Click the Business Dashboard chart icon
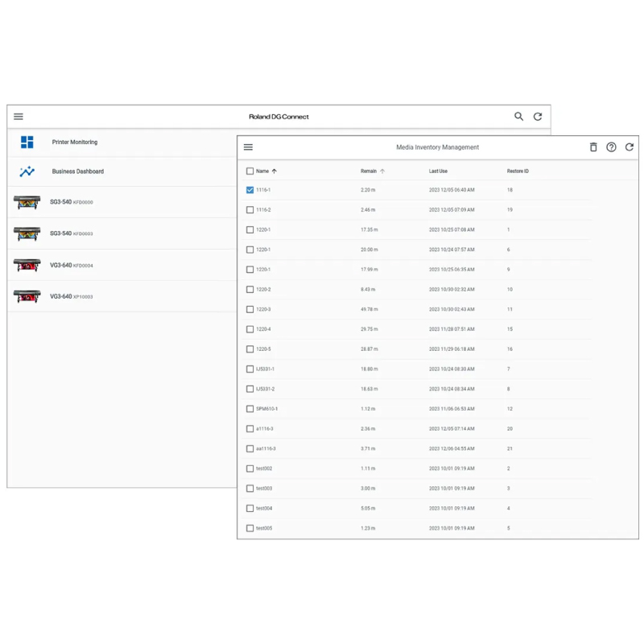 (x=27, y=171)
